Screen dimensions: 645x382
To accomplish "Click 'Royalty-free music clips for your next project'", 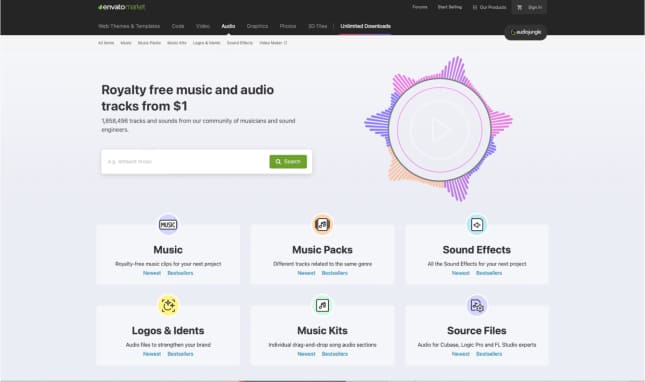I will pyautogui.click(x=168, y=264).
